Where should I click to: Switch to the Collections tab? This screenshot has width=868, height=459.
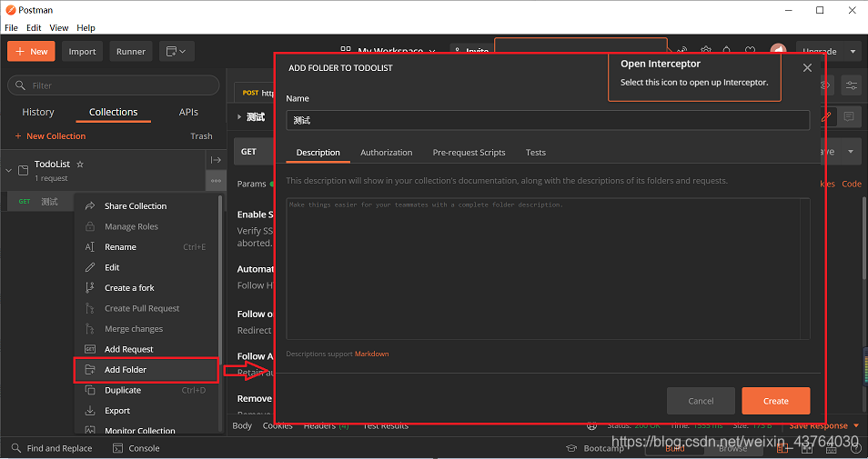click(x=114, y=112)
